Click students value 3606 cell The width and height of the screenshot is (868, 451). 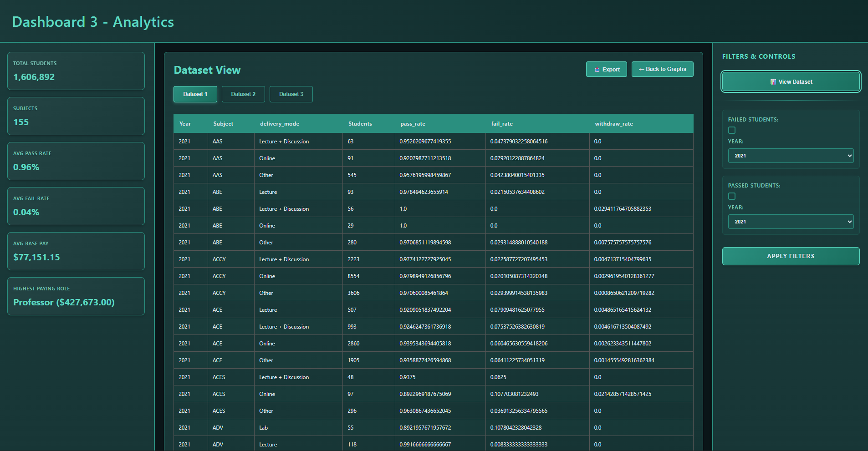(x=368, y=293)
